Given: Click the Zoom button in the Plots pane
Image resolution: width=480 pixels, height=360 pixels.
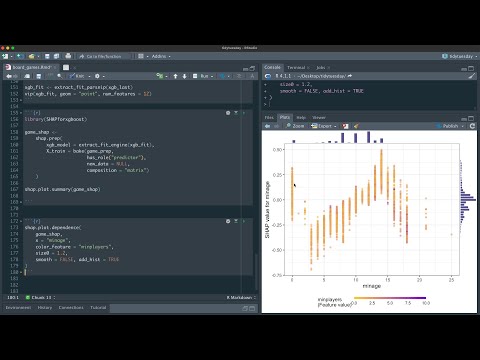Looking at the screenshot, I should (x=295, y=126).
